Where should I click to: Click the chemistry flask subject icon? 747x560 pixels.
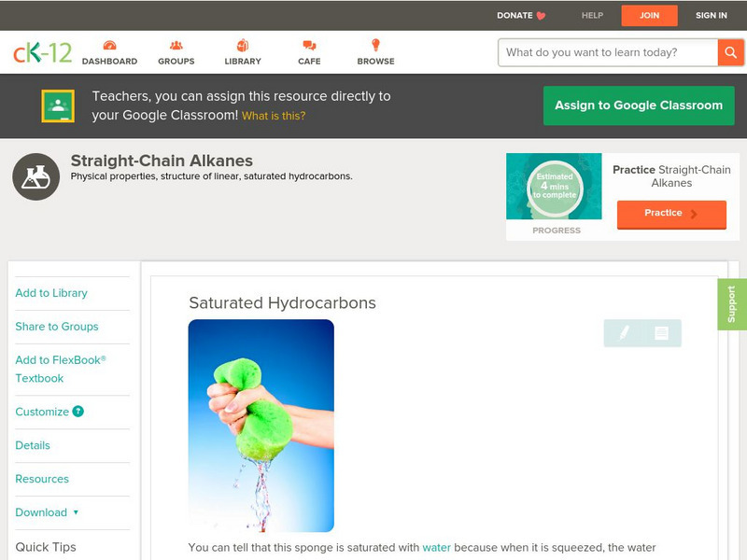(x=37, y=175)
